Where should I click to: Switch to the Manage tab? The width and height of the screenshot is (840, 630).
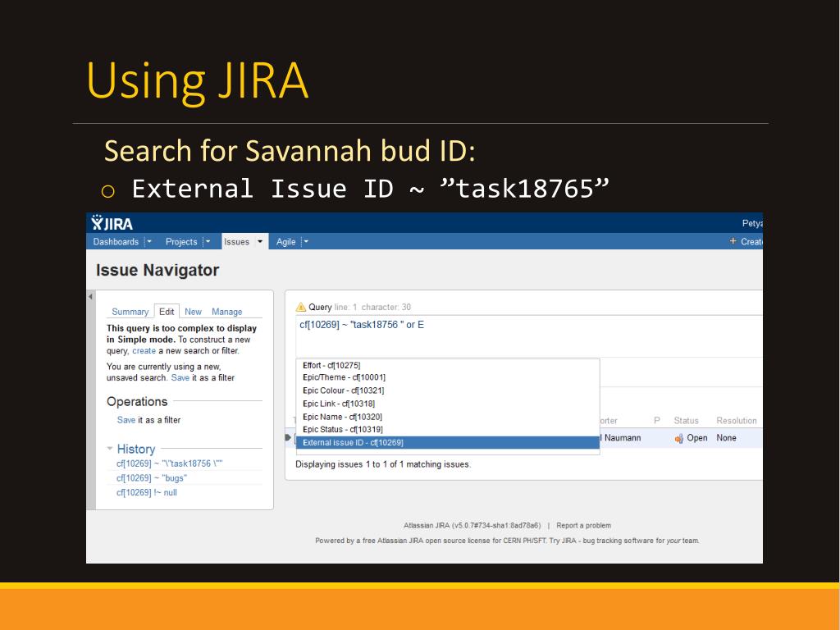[226, 312]
